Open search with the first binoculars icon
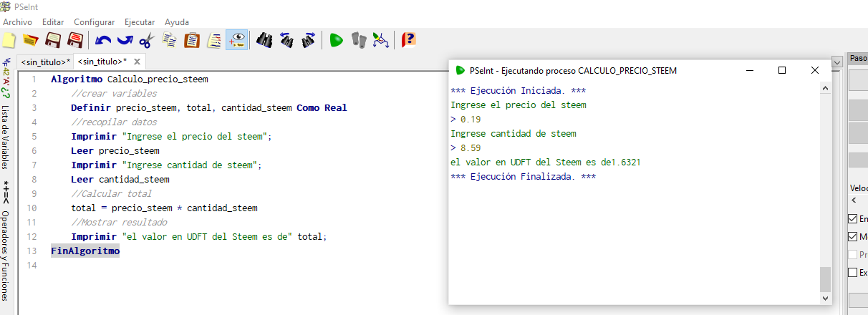 click(264, 40)
